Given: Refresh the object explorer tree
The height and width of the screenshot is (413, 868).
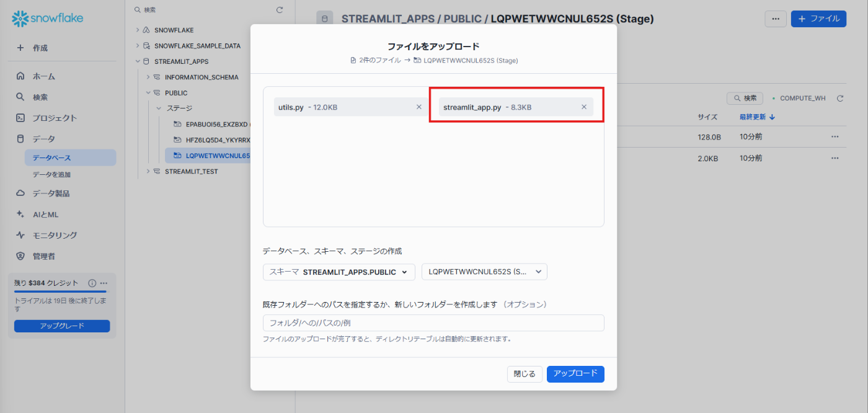Looking at the screenshot, I should click(280, 10).
